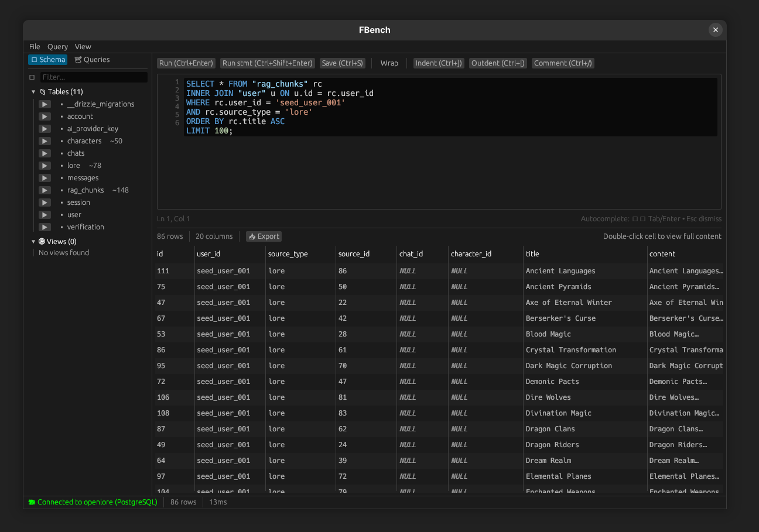Toggle the checkbox beside the Filter field

point(32,77)
